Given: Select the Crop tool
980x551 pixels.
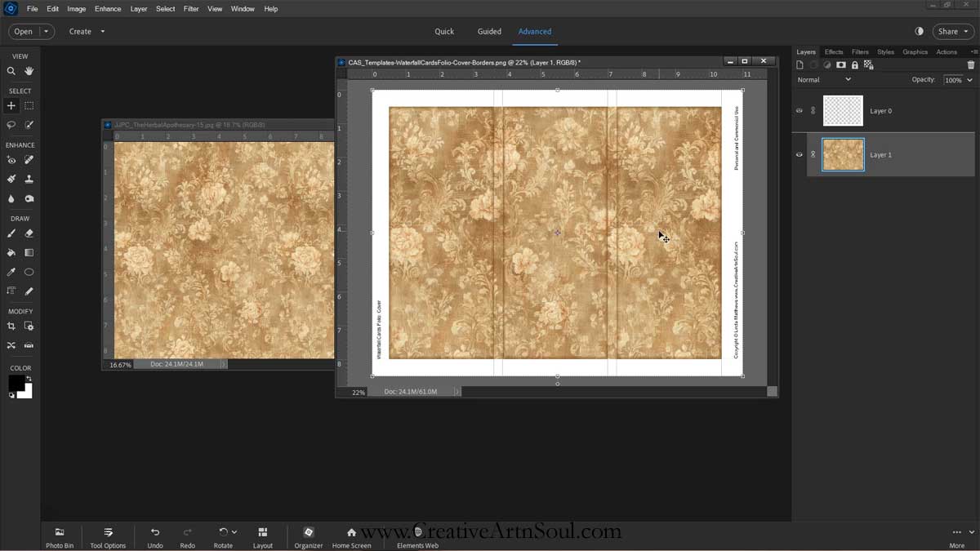Looking at the screenshot, I should pos(11,326).
